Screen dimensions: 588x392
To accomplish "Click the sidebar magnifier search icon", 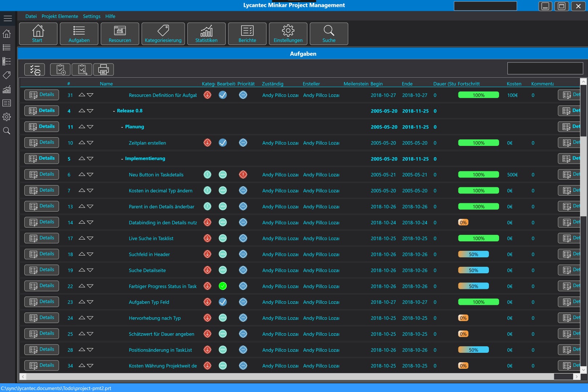I will click(7, 131).
